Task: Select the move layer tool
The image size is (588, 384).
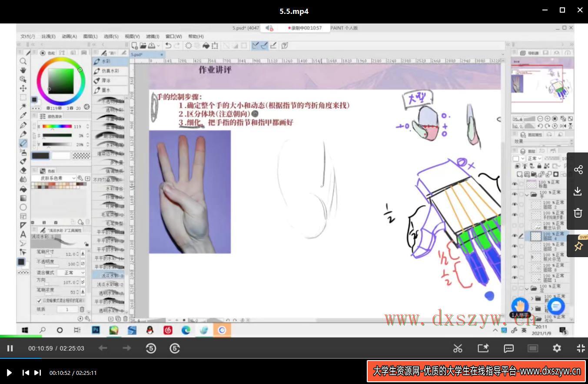Action: (23, 88)
